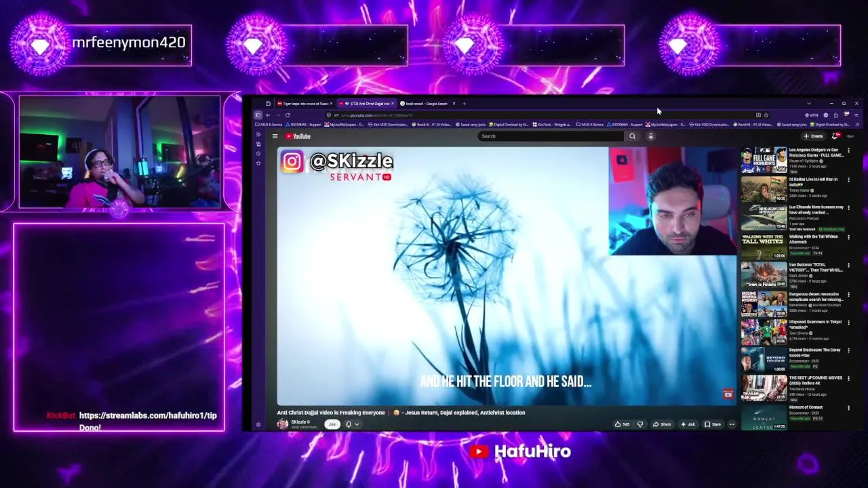
Task: Click the browser back arrow
Action: 268,115
